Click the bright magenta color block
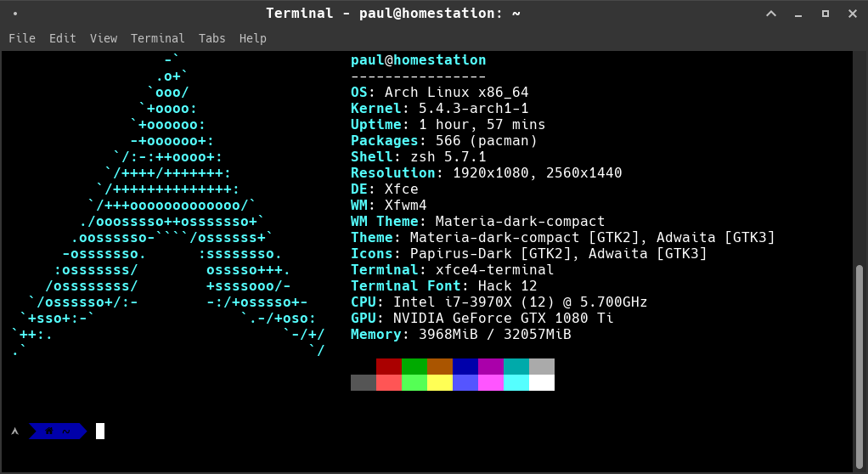Image resolution: width=868 pixels, height=474 pixels. [491, 382]
